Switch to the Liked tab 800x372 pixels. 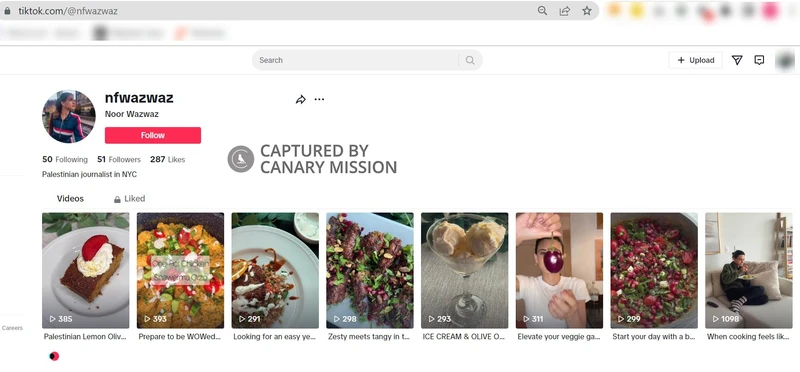click(x=130, y=199)
